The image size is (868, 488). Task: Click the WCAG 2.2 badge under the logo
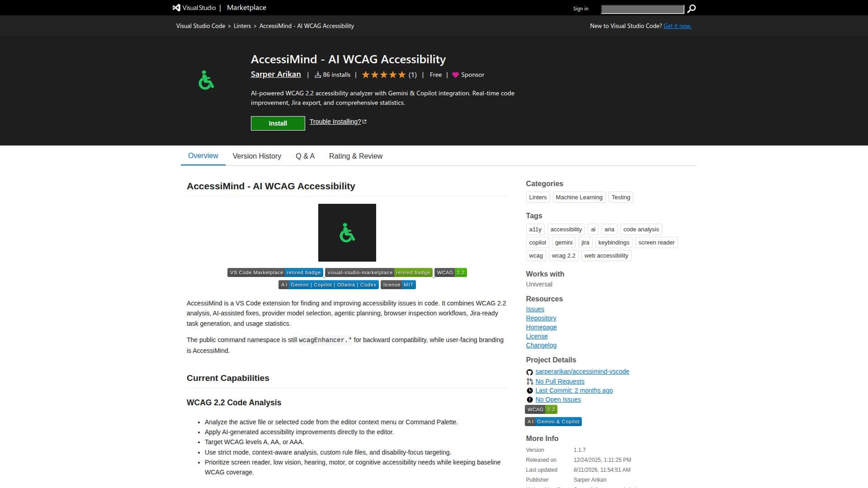[451, 272]
